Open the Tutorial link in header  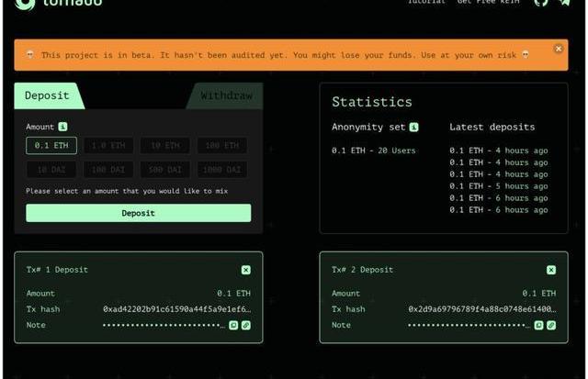pos(426,3)
